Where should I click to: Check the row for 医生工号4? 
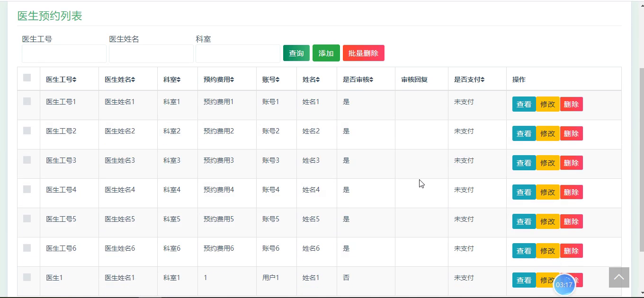pos(27,189)
